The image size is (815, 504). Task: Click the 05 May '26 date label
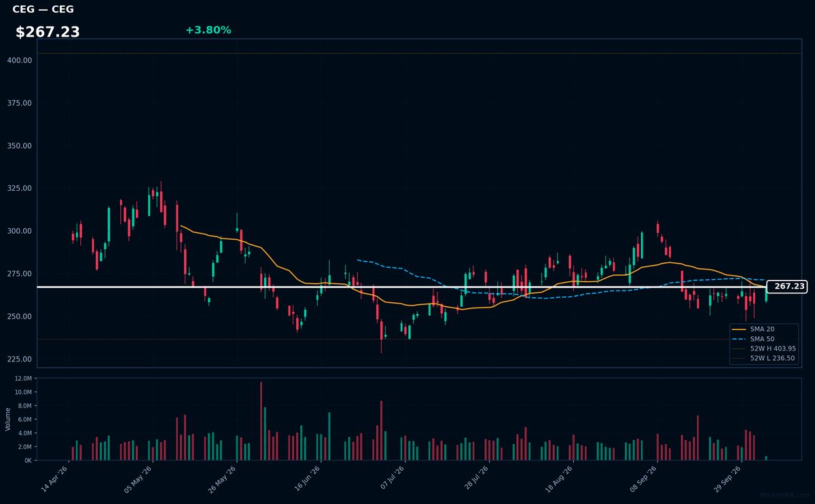pos(139,479)
